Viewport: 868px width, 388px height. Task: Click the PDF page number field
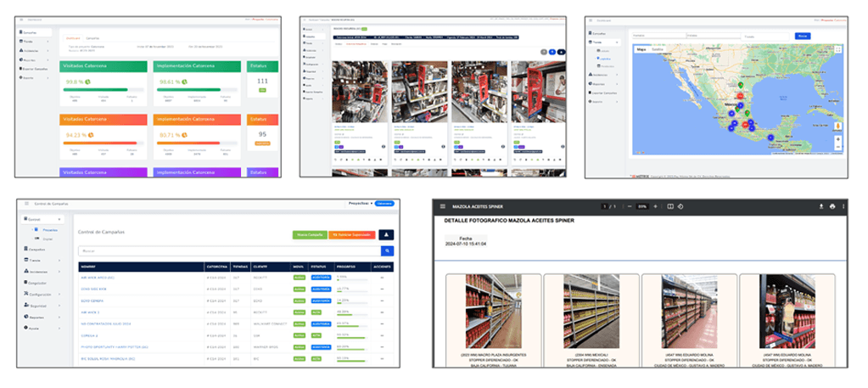pyautogui.click(x=606, y=207)
